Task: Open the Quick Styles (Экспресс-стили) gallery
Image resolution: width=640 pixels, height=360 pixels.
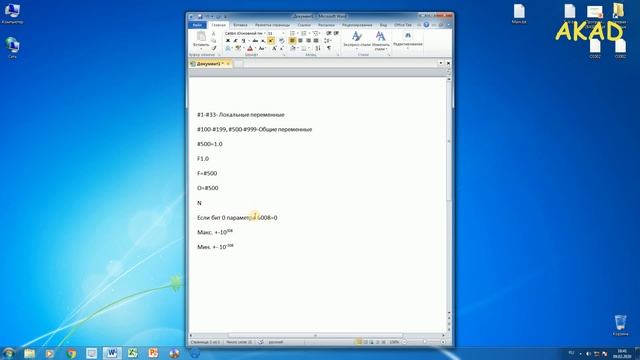Action: [x=356, y=40]
